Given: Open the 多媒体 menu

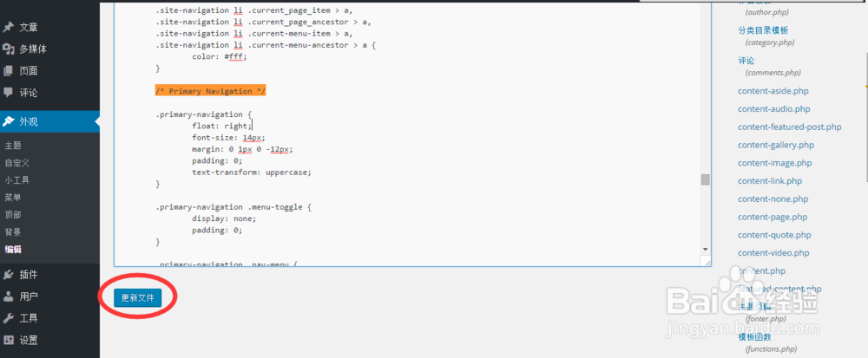Looking at the screenshot, I should 33,49.
